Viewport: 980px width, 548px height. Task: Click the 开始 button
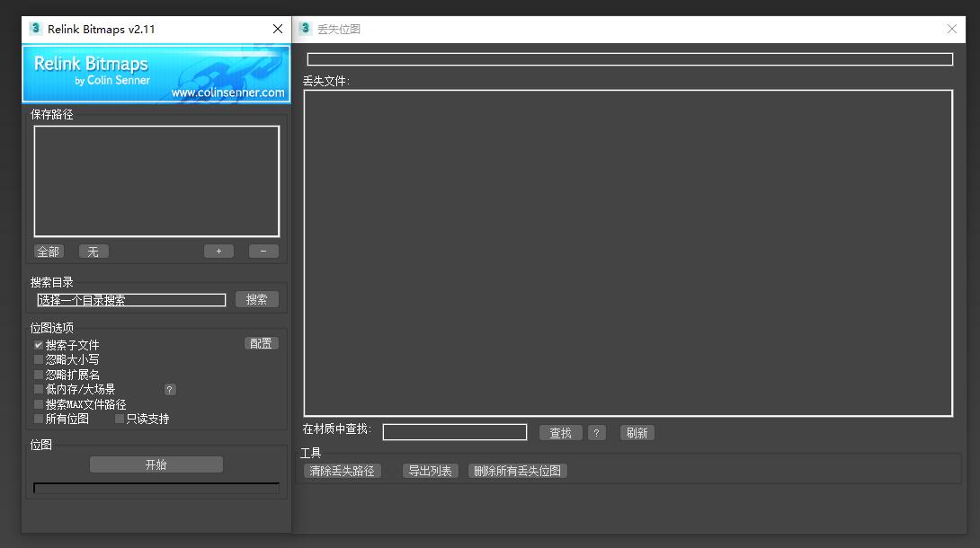point(156,464)
